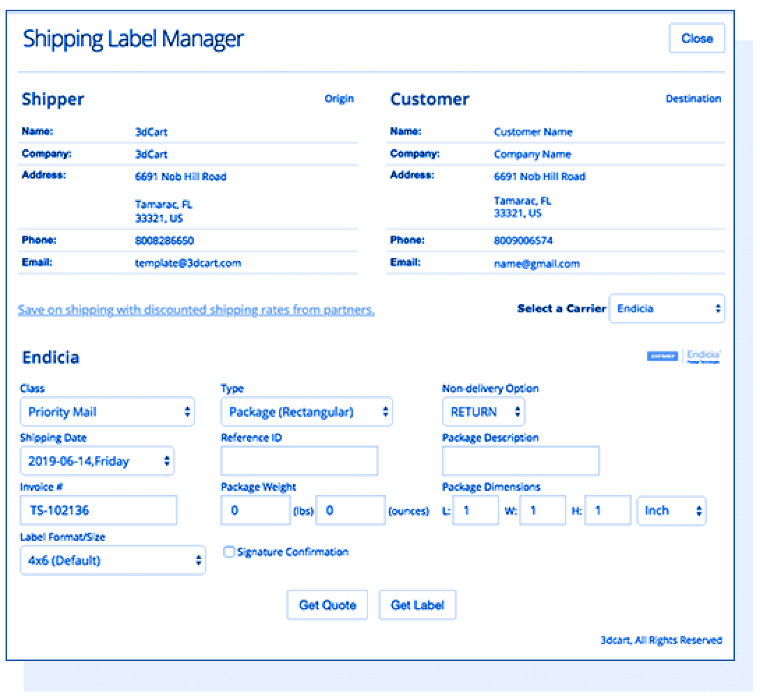Click the Endicia logo icon
This screenshot has height=700, width=760.
point(683,357)
